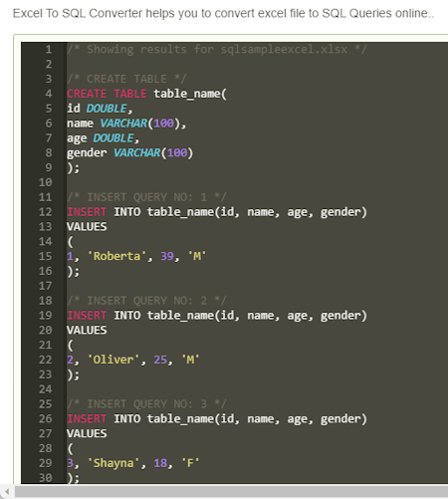Click line number 17 in the gutter
Viewport: 448px width, 499px height.
click(46, 286)
